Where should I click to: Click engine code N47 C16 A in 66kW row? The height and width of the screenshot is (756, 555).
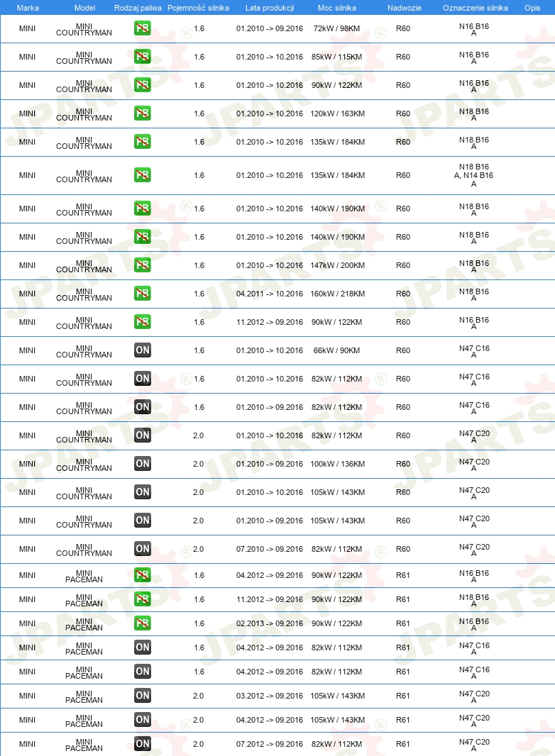pyautogui.click(x=474, y=351)
